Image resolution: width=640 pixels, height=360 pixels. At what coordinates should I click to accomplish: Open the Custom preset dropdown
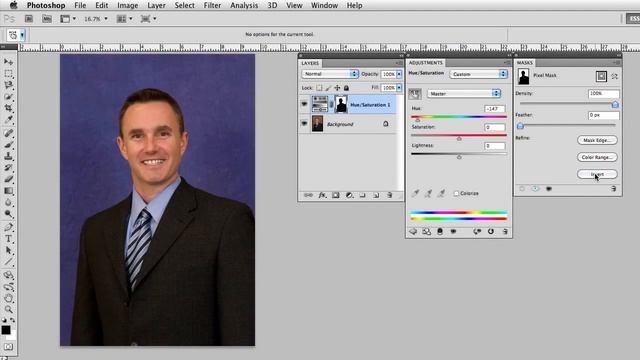tap(478, 74)
